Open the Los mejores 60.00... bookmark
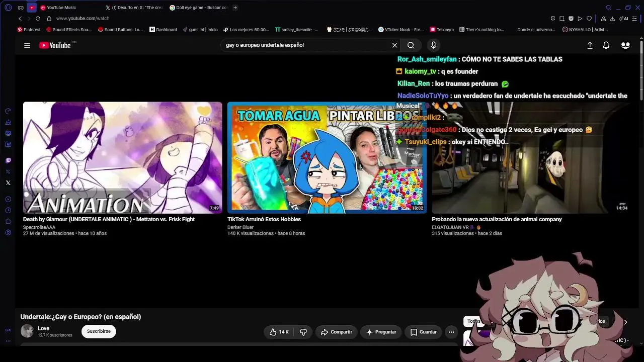This screenshot has height=362, width=644. (246, 30)
